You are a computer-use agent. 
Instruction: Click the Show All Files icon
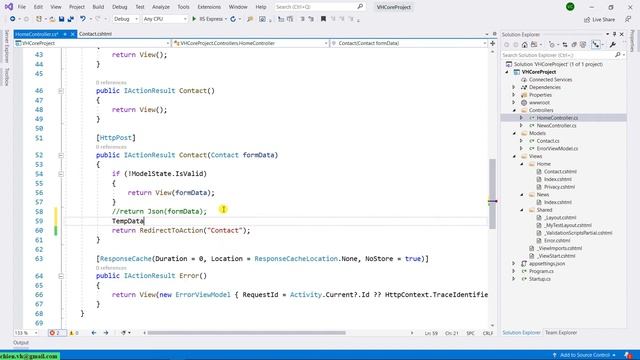pos(583,45)
